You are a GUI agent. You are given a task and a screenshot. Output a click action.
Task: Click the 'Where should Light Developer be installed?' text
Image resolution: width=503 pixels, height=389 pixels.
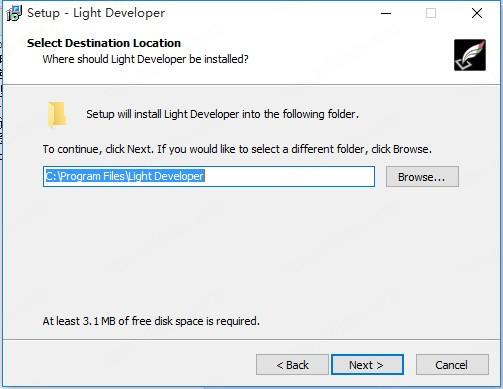click(x=145, y=59)
